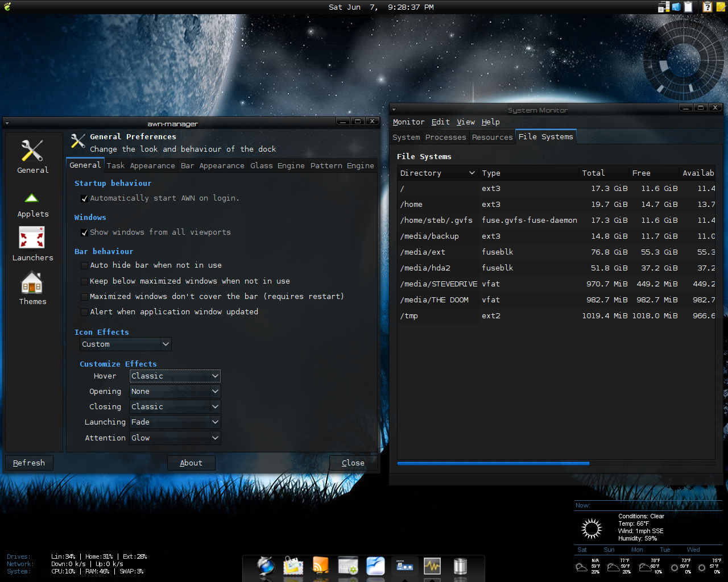Open the Edit menu in System Monitor
This screenshot has width=728, height=582.
click(x=440, y=122)
